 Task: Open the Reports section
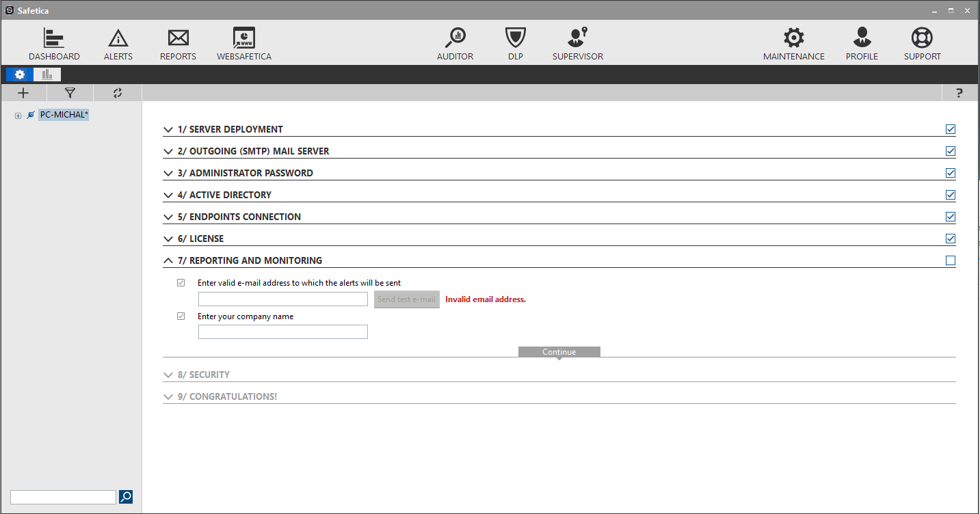[x=177, y=41]
